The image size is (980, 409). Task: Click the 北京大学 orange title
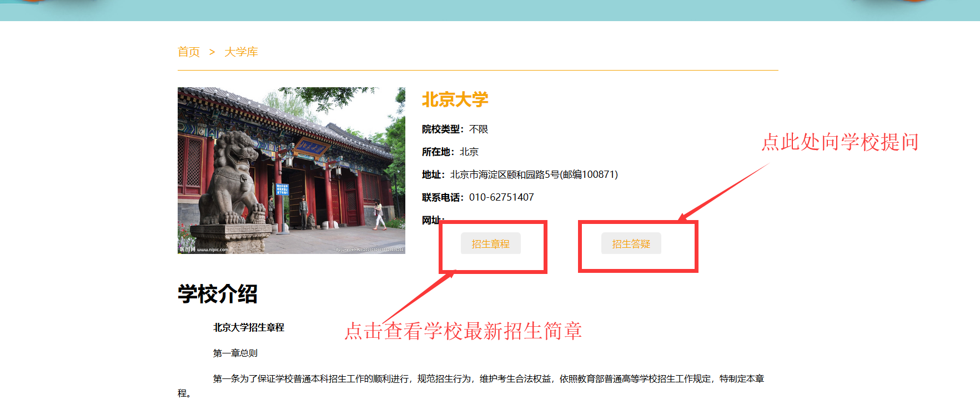click(455, 100)
